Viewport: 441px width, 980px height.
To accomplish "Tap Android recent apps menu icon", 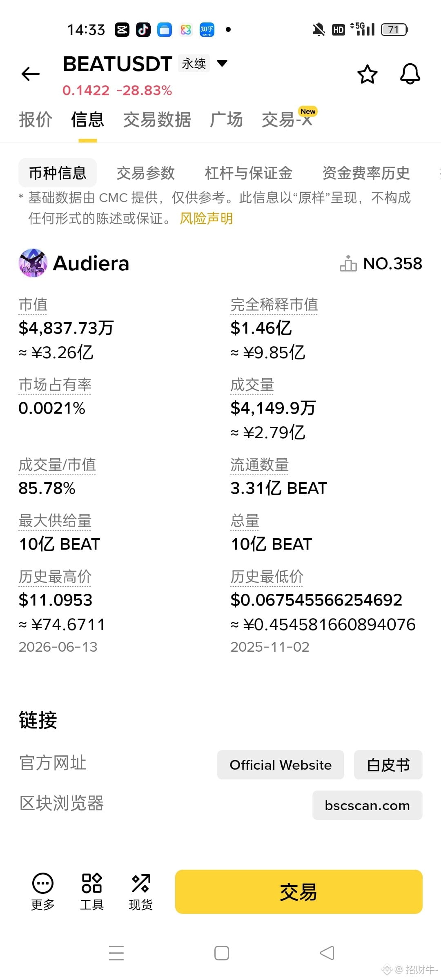I will point(116,953).
